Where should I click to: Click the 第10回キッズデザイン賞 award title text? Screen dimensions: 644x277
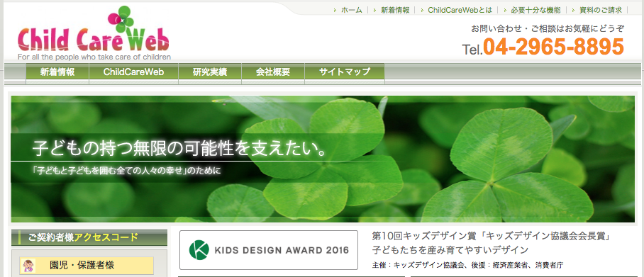(x=493, y=236)
